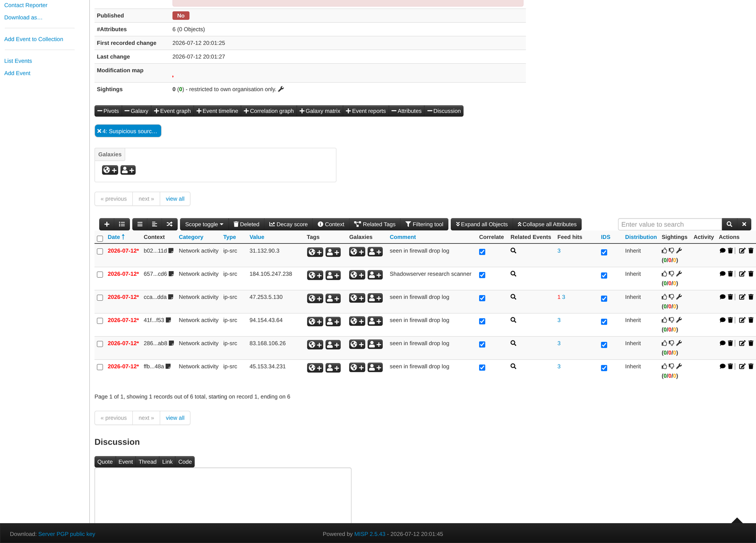756x543 pixels.
Task: Click the add object list icon in toolbar
Action: pos(122,224)
